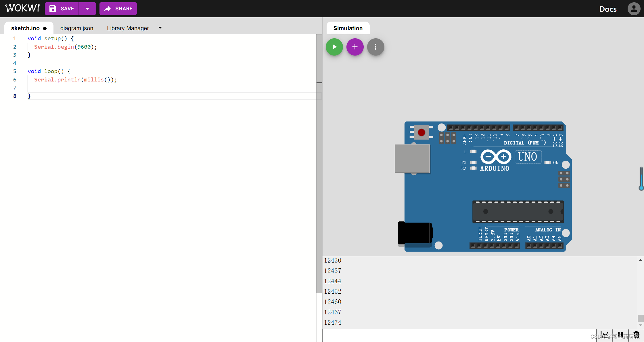644x342 pixels.
Task: Open the serial plotter chart icon
Action: (x=604, y=335)
